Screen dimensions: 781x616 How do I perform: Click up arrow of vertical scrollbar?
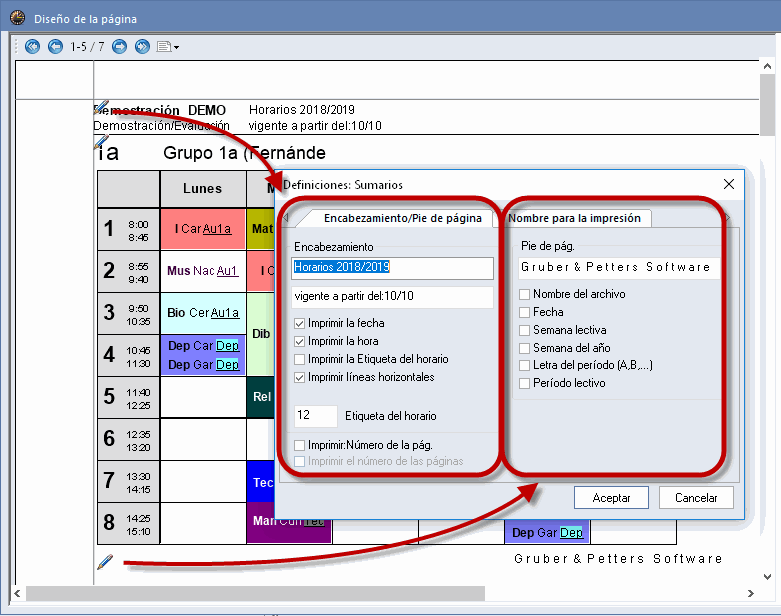767,66
